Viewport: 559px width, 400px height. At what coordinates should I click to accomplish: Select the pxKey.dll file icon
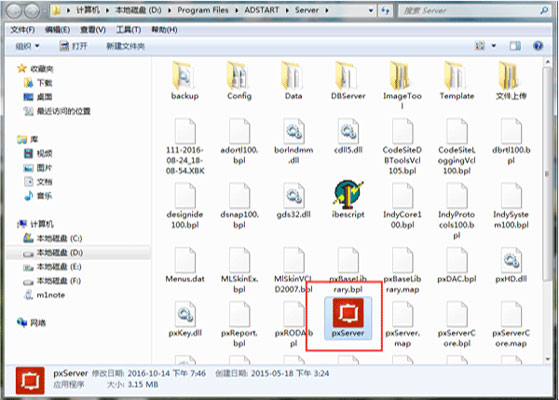(185, 314)
